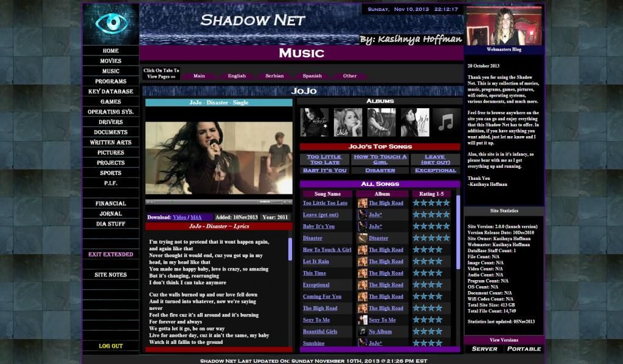The width and height of the screenshot is (623, 364).
Task: Click the album icon in Too Little Too Late row
Action: [363, 203]
